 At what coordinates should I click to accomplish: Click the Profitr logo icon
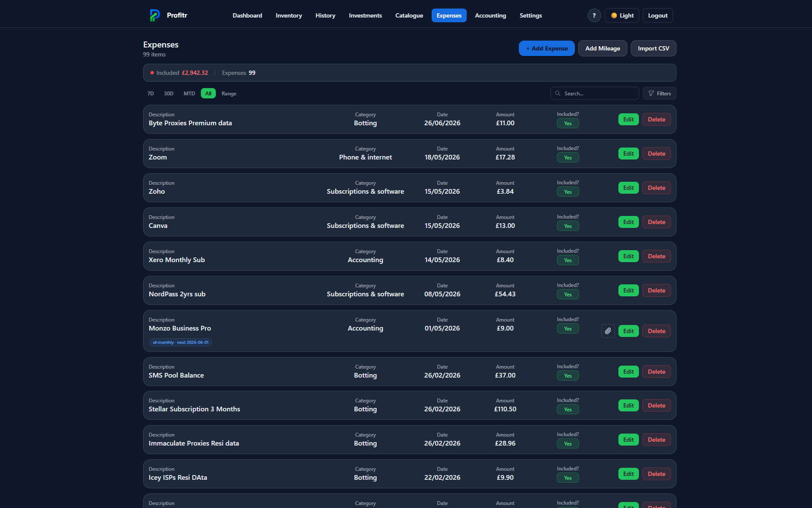coord(155,15)
